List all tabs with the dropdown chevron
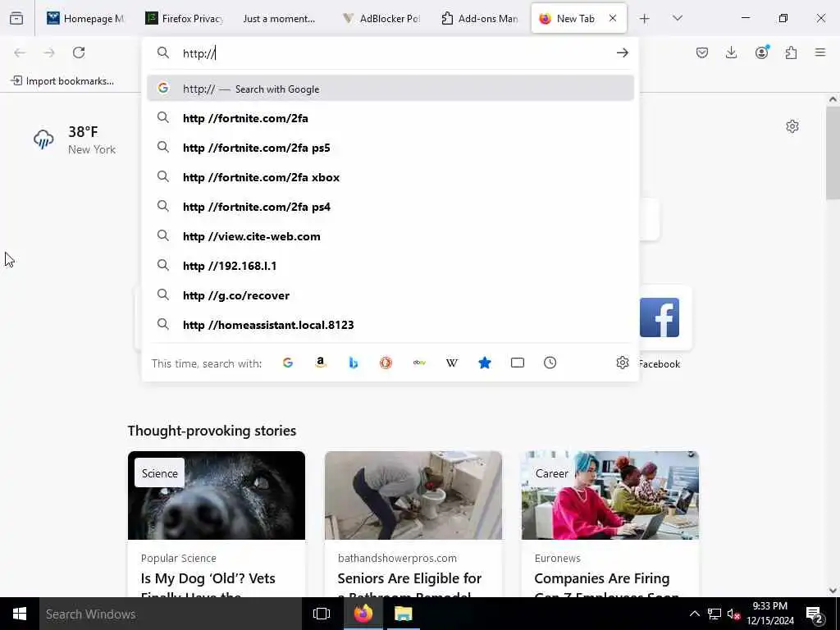840x630 pixels. click(x=677, y=18)
